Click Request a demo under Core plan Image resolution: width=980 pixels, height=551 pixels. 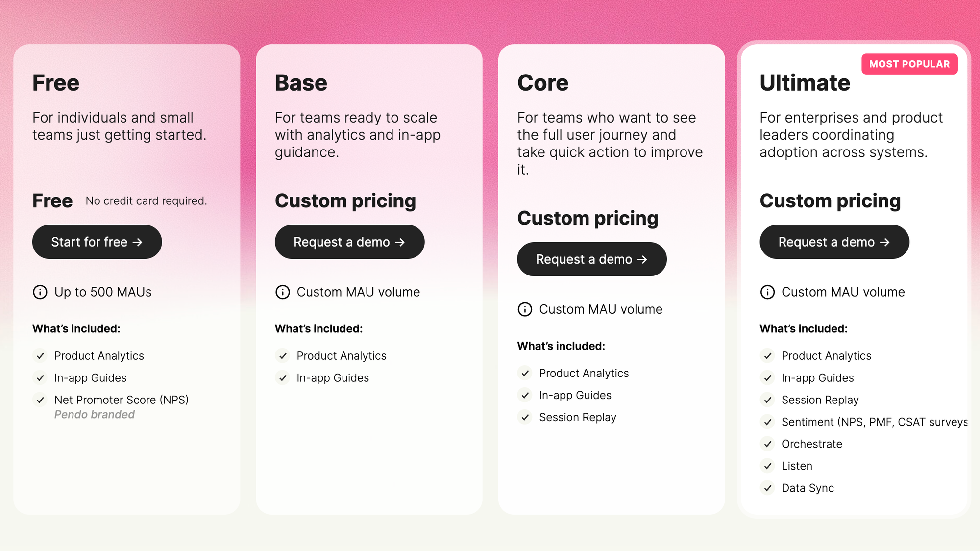(x=591, y=259)
